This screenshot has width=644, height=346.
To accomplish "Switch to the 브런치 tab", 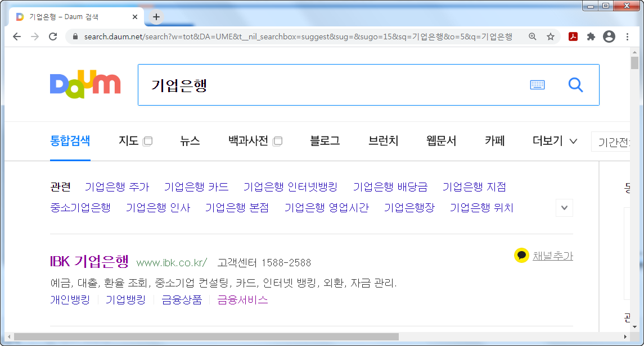I will (383, 140).
